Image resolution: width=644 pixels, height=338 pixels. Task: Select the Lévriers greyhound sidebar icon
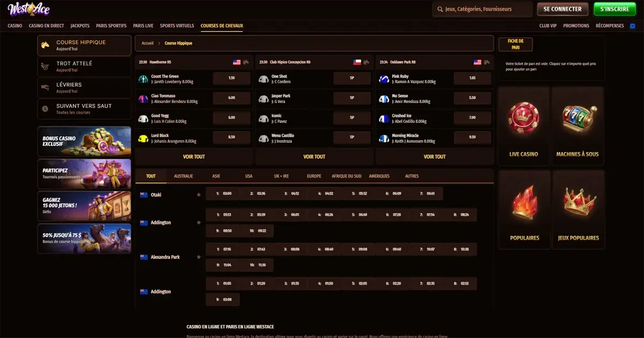[46, 87]
